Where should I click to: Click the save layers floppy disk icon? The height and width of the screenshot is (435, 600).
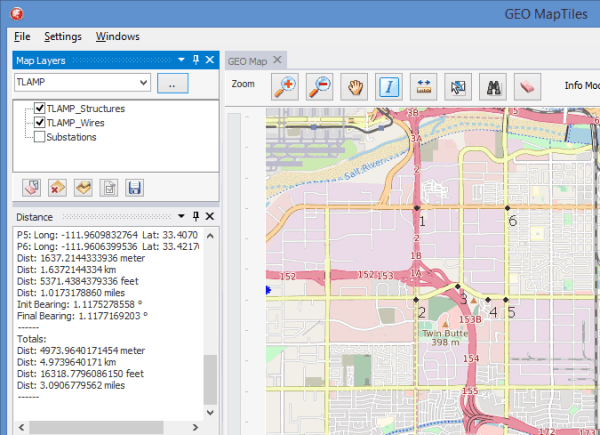(134, 187)
